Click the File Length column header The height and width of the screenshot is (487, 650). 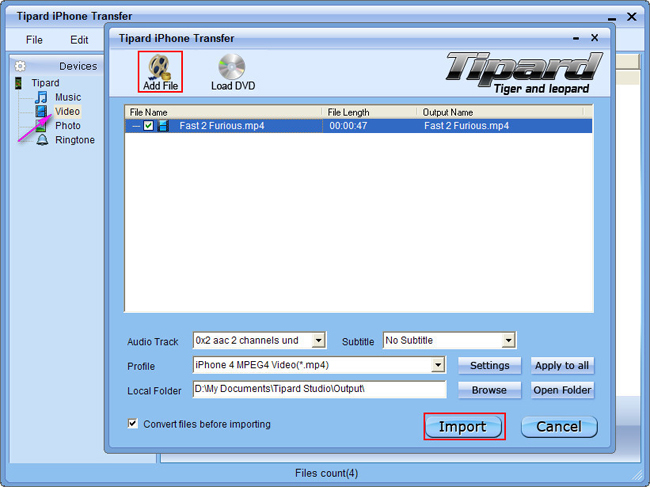click(369, 112)
